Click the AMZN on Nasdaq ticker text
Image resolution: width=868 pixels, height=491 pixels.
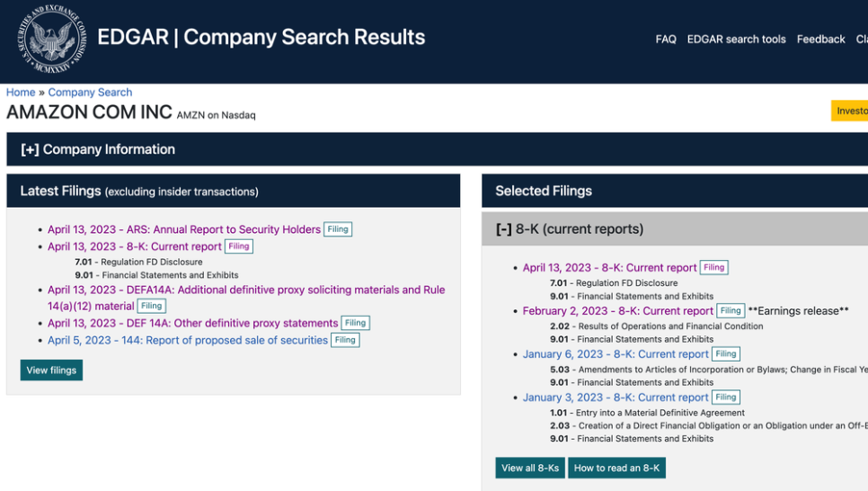tap(216, 115)
